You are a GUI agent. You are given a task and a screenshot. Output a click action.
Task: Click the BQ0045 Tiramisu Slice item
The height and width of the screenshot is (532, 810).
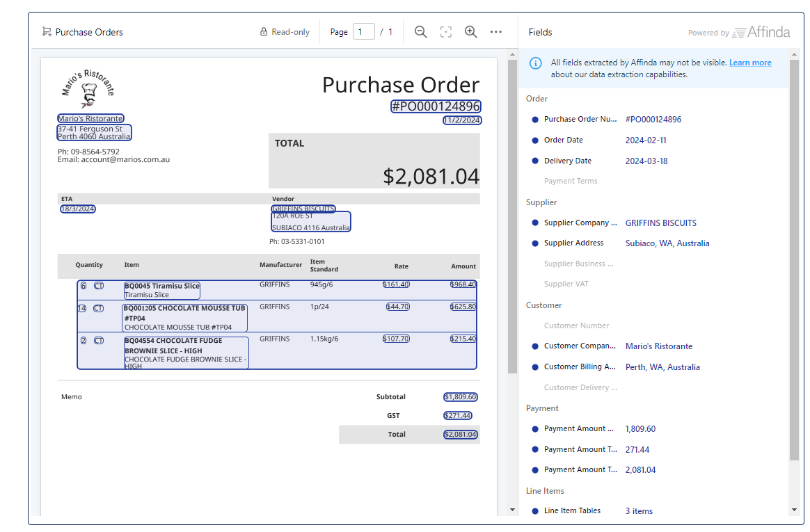(x=161, y=290)
